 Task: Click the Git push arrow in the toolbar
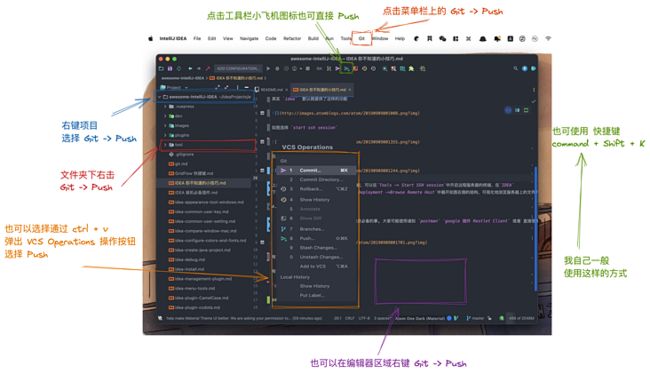tap(347, 68)
